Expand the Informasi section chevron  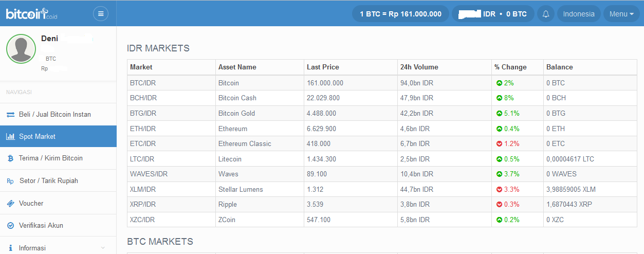coord(103,248)
